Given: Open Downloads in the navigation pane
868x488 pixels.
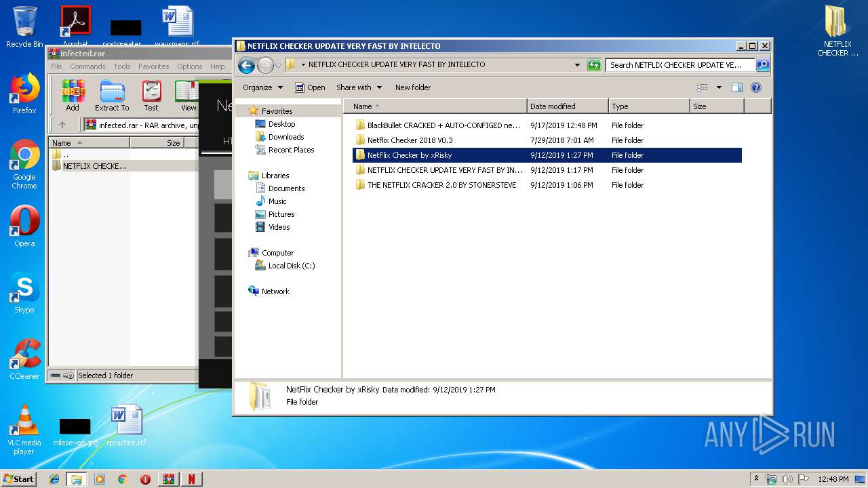Looking at the screenshot, I should pyautogui.click(x=285, y=137).
